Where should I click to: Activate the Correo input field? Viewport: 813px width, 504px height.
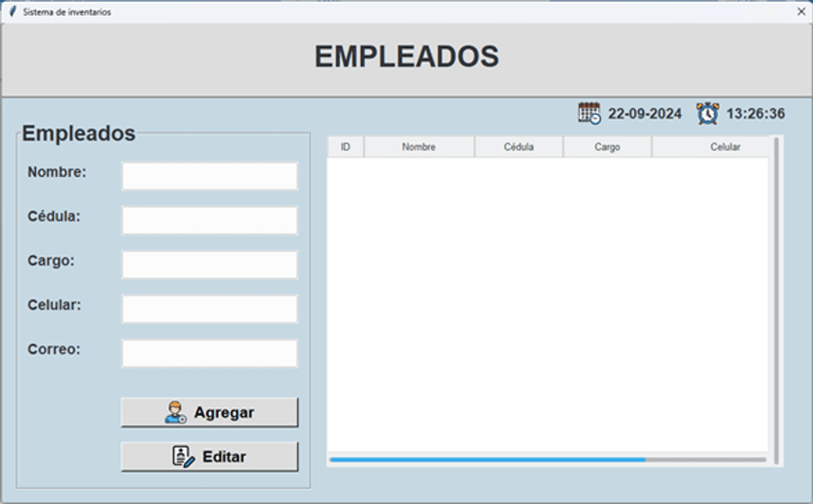[x=209, y=354]
